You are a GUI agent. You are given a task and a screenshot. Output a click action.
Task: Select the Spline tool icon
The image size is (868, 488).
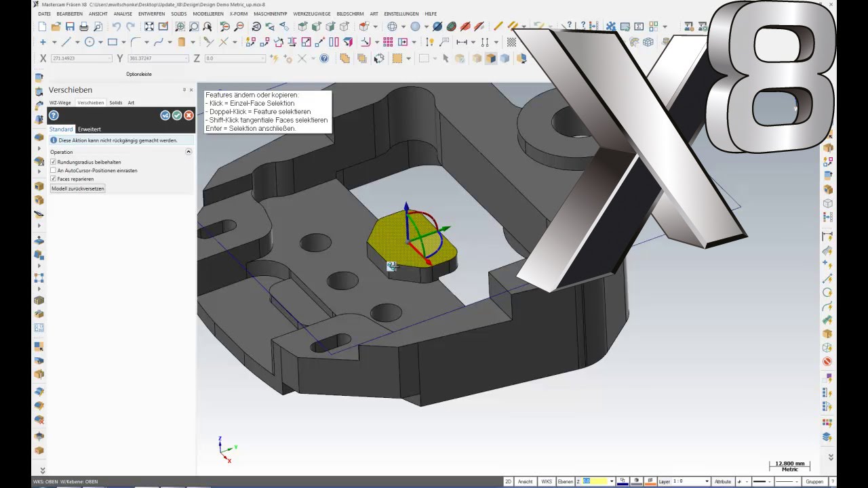[x=158, y=42]
